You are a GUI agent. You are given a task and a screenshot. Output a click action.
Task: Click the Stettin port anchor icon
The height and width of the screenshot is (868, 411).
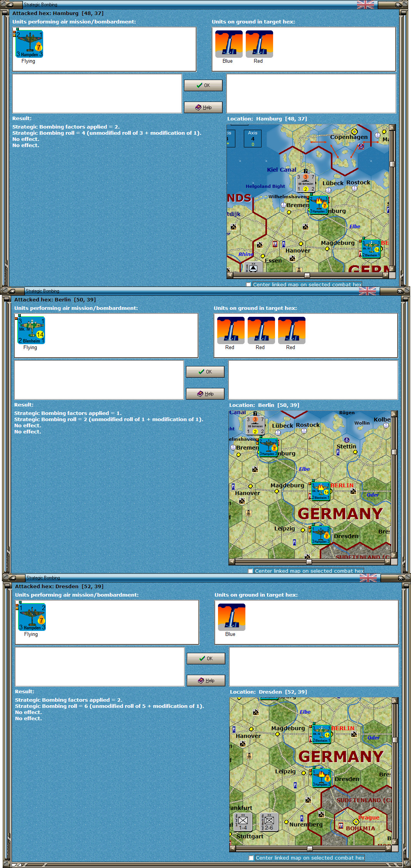click(x=346, y=440)
